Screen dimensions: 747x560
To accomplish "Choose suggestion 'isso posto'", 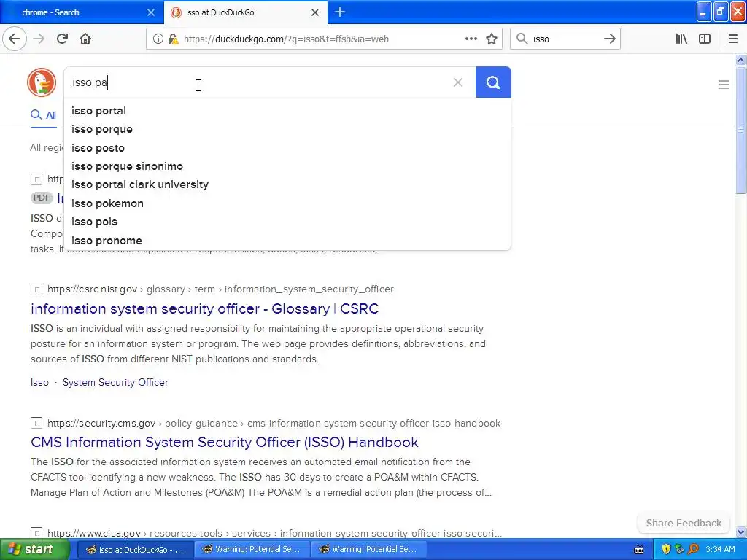I will 287,147.
